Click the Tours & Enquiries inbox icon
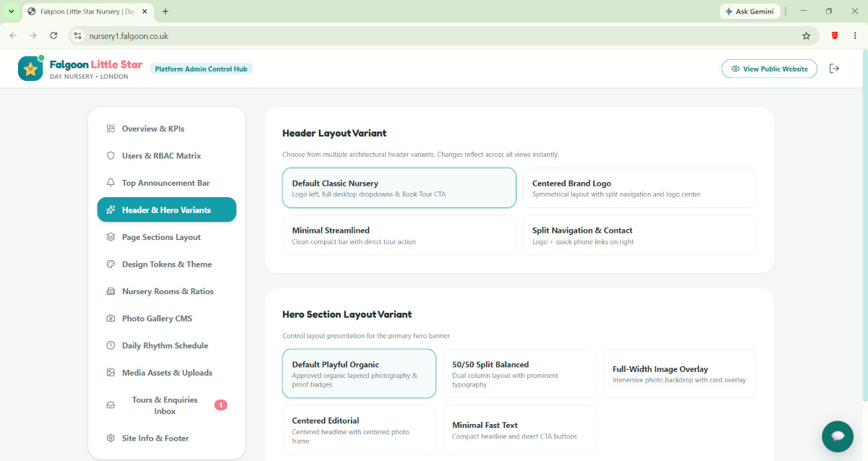Screen dimensions: 868x461 [x=111, y=405]
